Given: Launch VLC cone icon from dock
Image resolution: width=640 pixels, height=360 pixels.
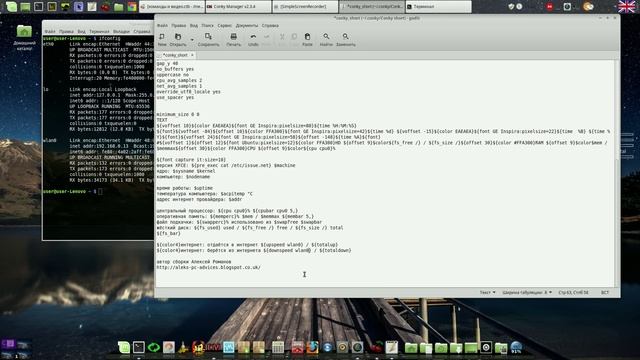Looking at the screenshot, I should click(184, 347).
